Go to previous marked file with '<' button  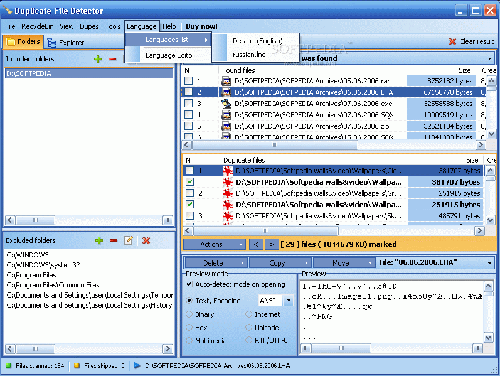256,244
